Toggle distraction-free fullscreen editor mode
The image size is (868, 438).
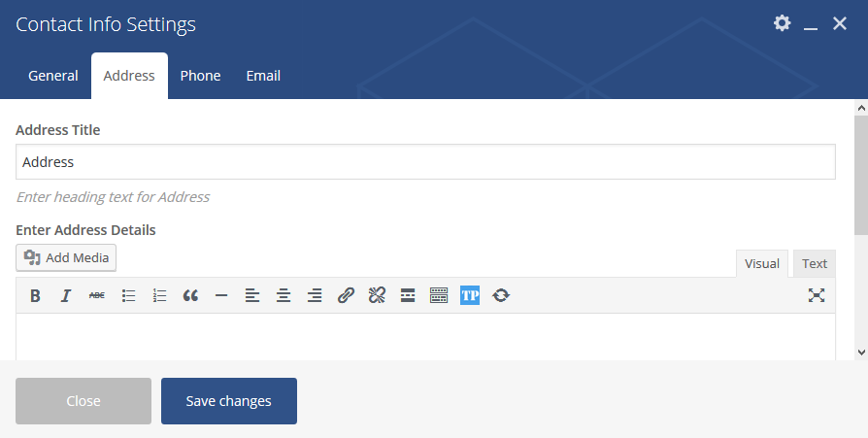(816, 296)
